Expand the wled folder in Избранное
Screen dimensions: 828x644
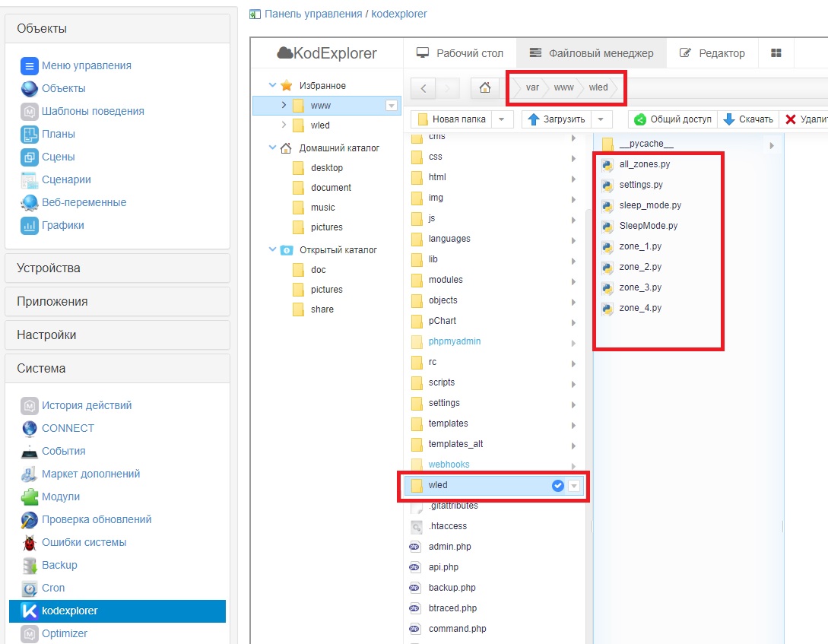pyautogui.click(x=284, y=125)
